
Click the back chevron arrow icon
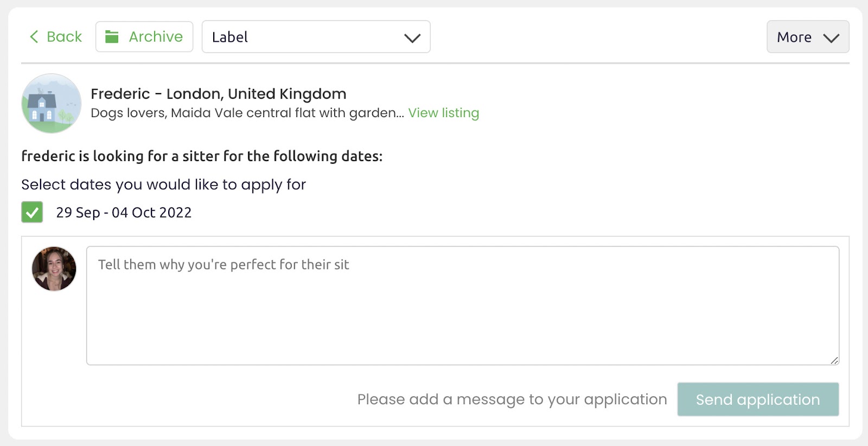(34, 37)
